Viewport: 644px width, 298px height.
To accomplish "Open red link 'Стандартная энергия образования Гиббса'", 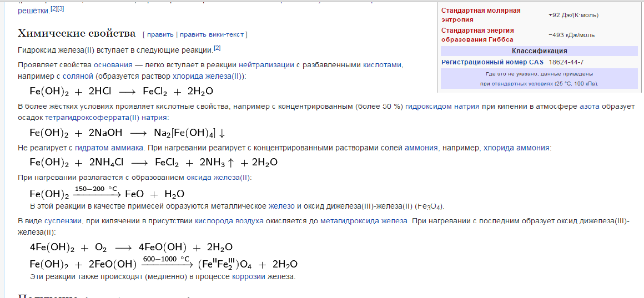I will 477,35.
